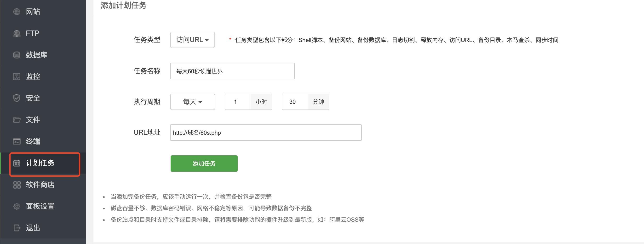The width and height of the screenshot is (644, 244).
Task: Click the folder icon for 文件
Action: pos(17,120)
